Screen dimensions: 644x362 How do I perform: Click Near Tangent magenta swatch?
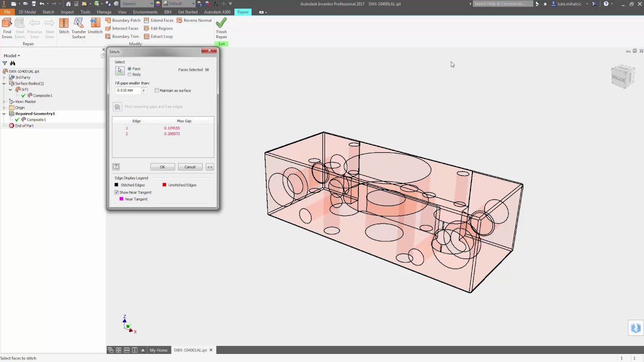pos(121,199)
